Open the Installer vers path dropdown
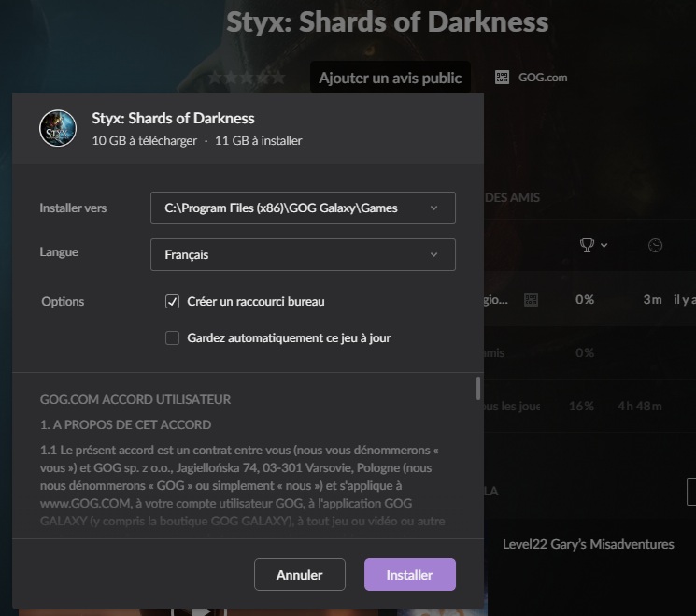Image resolution: width=696 pixels, height=616 pixels. click(x=303, y=208)
